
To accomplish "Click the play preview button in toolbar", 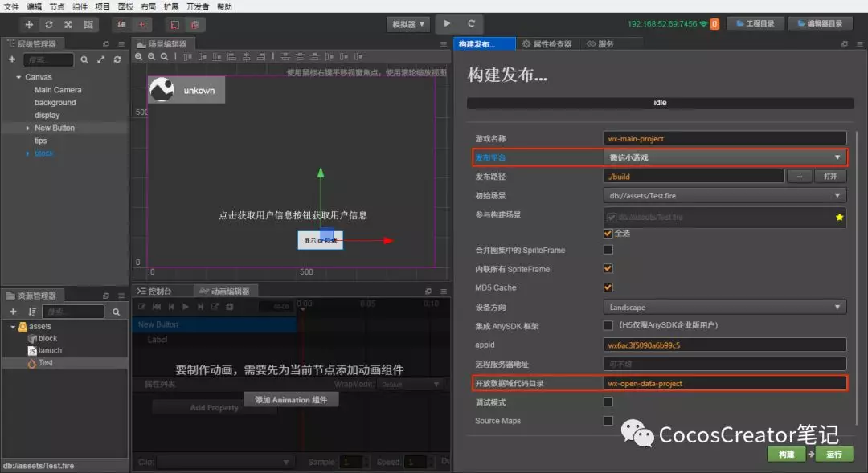I will (447, 24).
